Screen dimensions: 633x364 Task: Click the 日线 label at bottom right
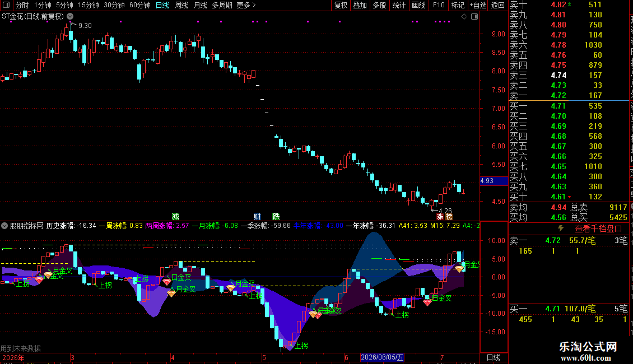494,357
